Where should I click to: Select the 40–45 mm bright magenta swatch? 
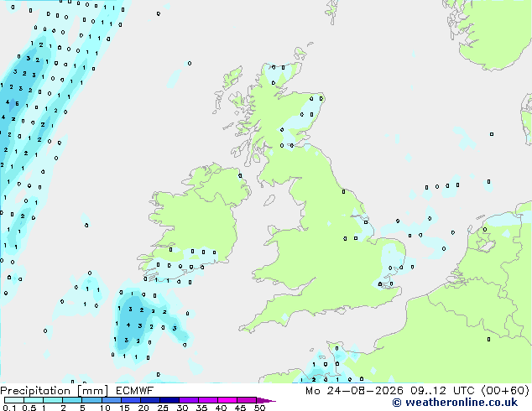(227, 400)
